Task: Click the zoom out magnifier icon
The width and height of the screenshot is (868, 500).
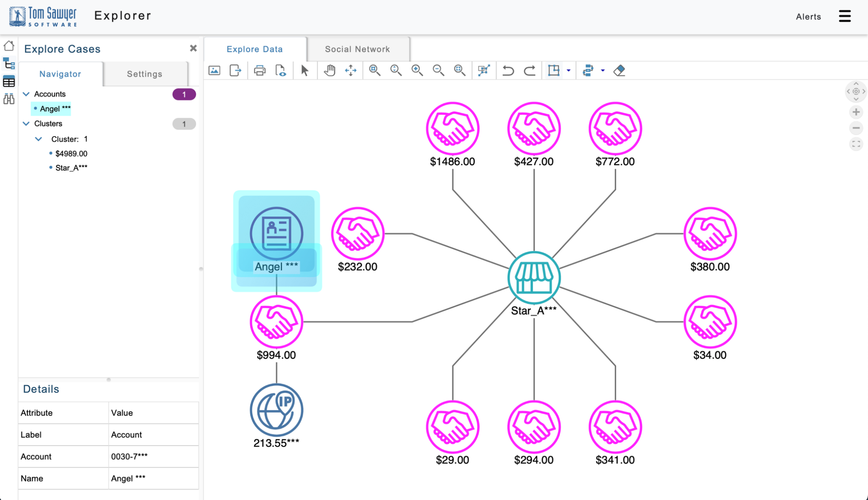Action: (x=438, y=70)
